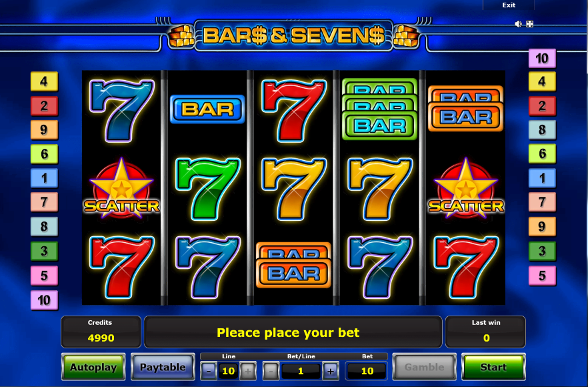Mute sound with the speaker icon
The image size is (588, 387).
click(518, 24)
